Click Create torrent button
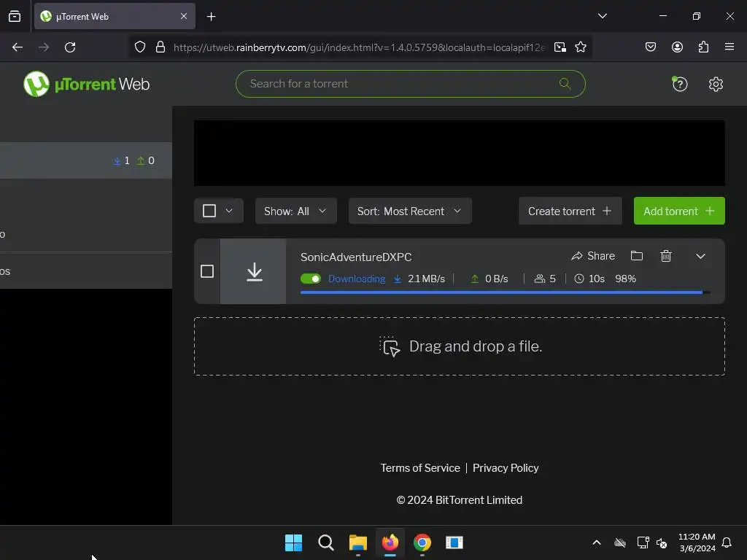747x560 pixels. click(x=570, y=211)
